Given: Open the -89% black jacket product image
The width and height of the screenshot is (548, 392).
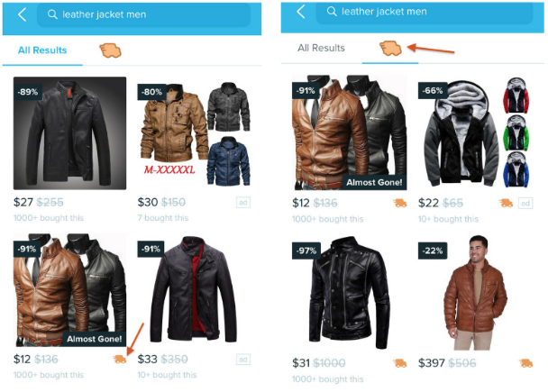Looking at the screenshot, I should pos(70,133).
